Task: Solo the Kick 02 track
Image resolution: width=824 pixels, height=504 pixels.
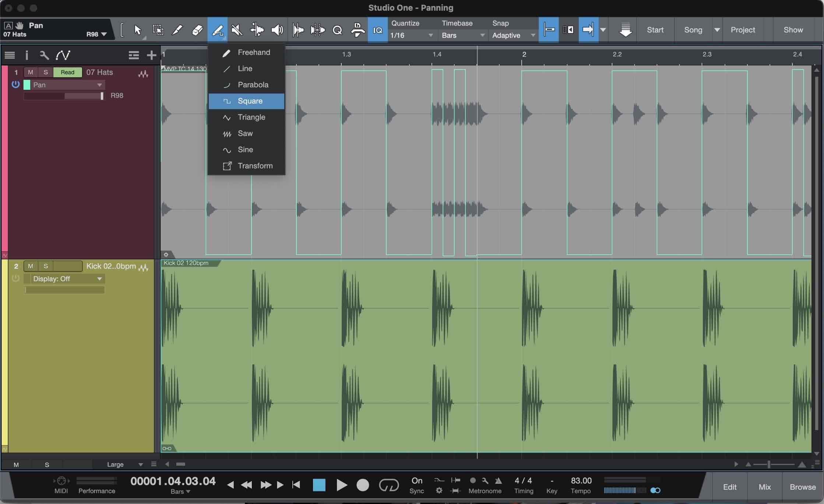Action: pos(46,266)
